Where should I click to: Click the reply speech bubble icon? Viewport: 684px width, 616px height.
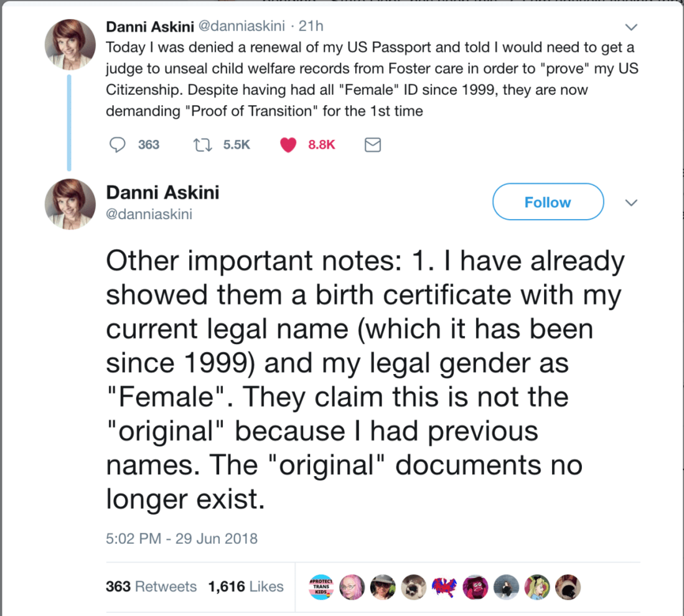point(118,144)
